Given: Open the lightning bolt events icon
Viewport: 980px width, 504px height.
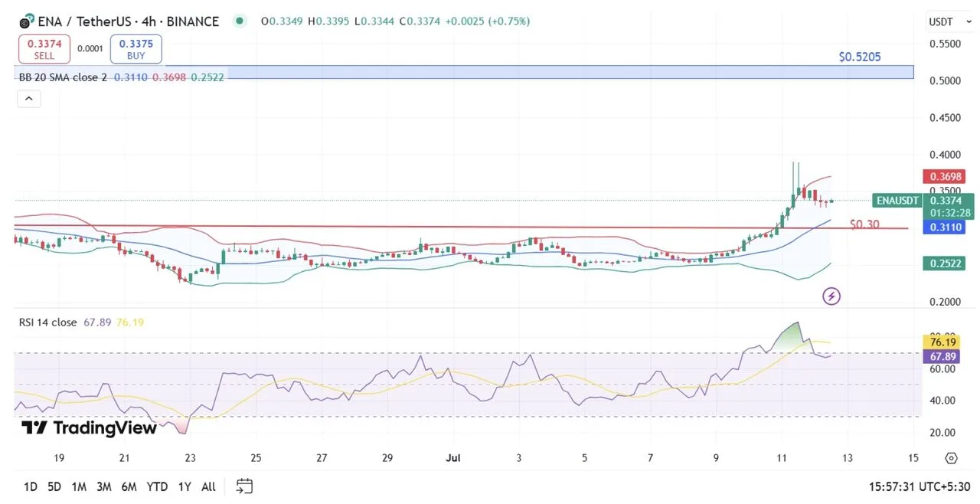Looking at the screenshot, I should 831,296.
